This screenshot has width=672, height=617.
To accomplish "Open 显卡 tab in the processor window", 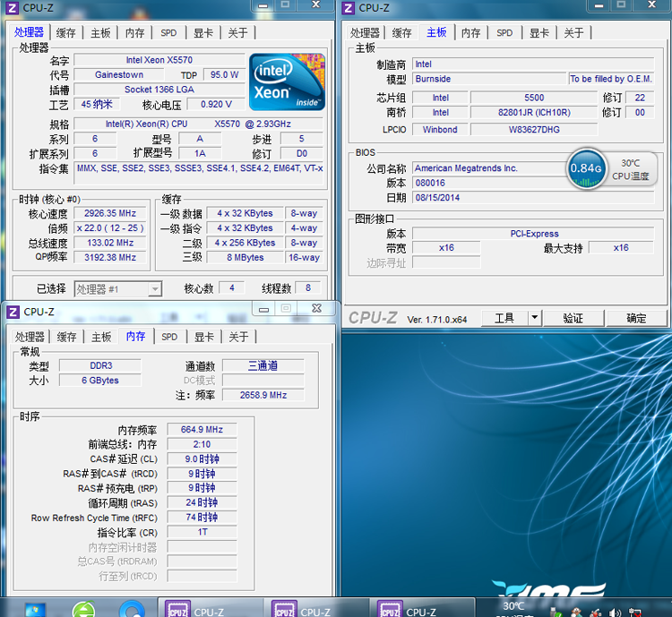I will tap(203, 33).
